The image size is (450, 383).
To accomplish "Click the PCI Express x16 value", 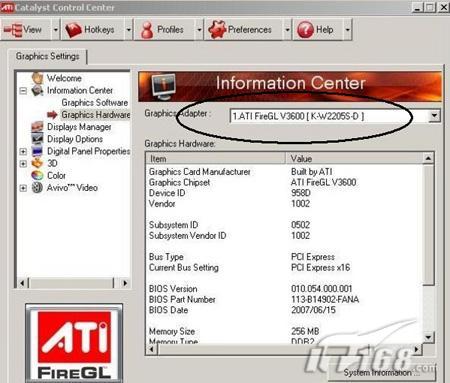I will click(x=320, y=267).
